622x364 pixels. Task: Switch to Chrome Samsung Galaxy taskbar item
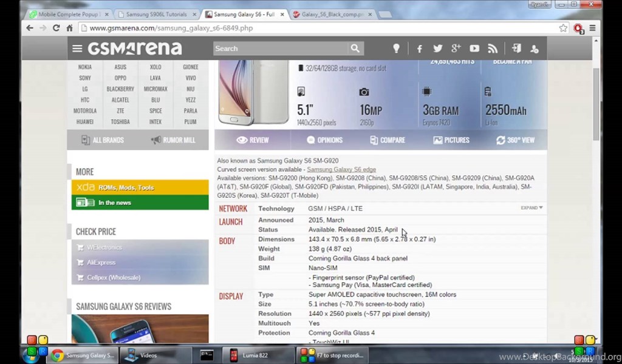point(83,356)
